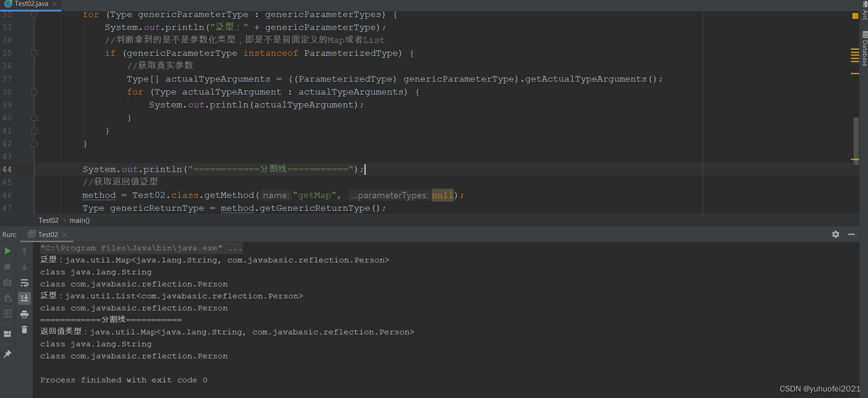Click the Attach Debugger bug icon
The width and height of the screenshot is (868, 398).
point(7,298)
